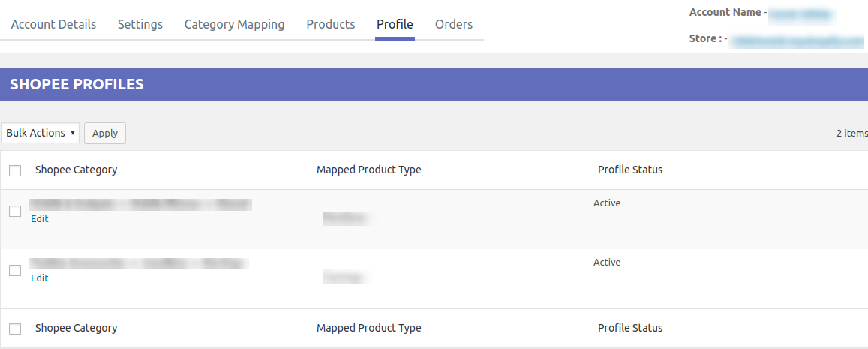Tick the select-all checkbox in table header
Screen dimensions: 868x349
(x=15, y=170)
